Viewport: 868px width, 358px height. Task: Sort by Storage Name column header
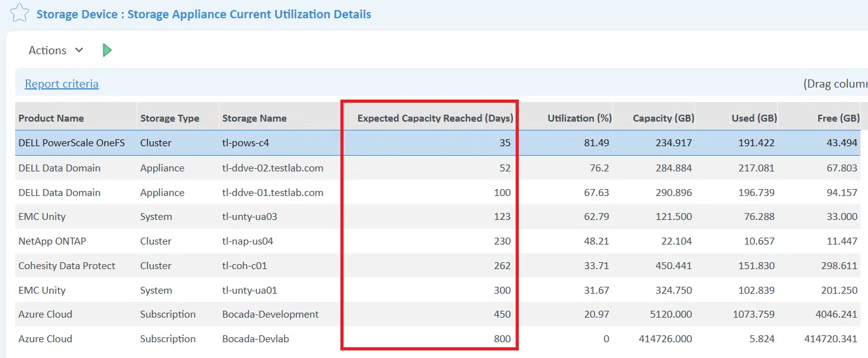coord(254,118)
